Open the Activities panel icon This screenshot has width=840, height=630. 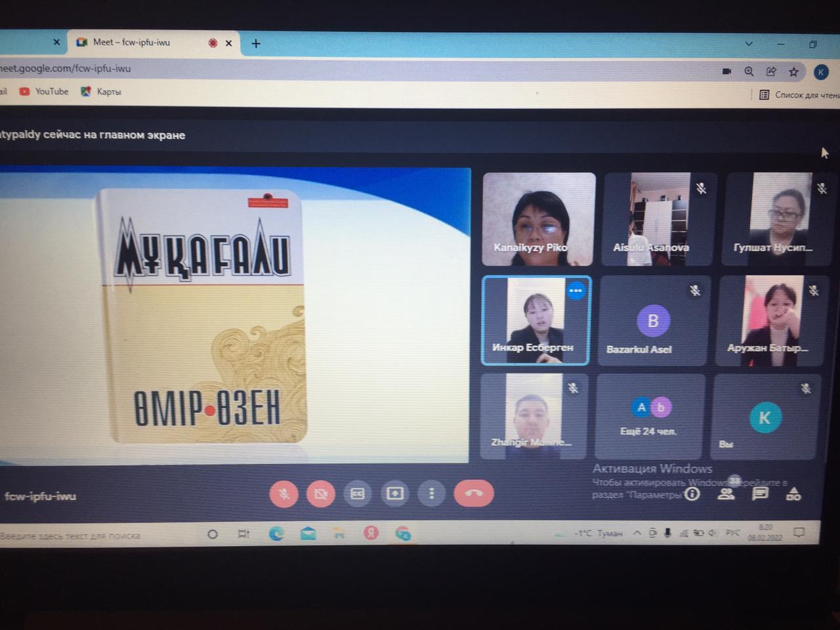coord(793,494)
